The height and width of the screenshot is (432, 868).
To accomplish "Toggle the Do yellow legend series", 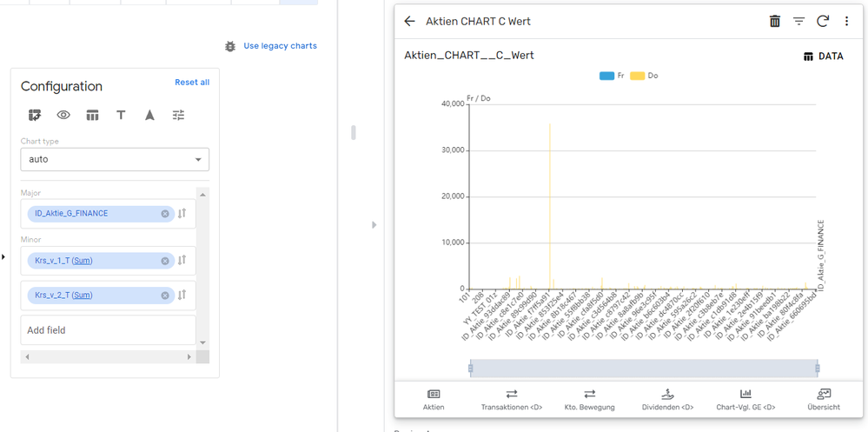I will point(645,76).
